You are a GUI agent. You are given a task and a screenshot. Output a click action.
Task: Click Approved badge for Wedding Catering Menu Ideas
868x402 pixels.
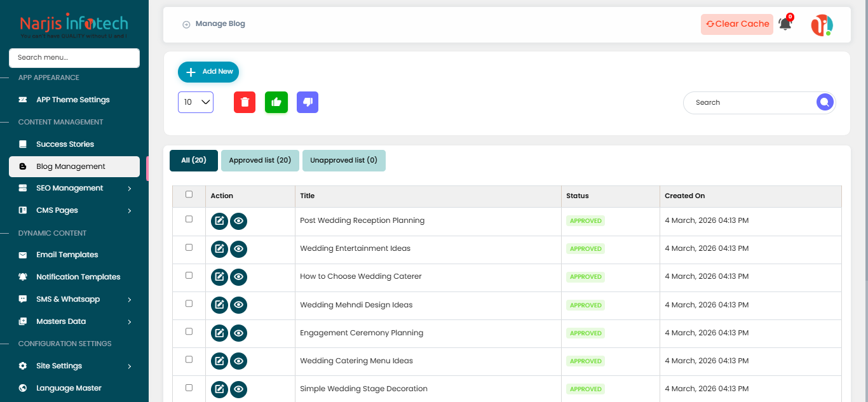586,361
